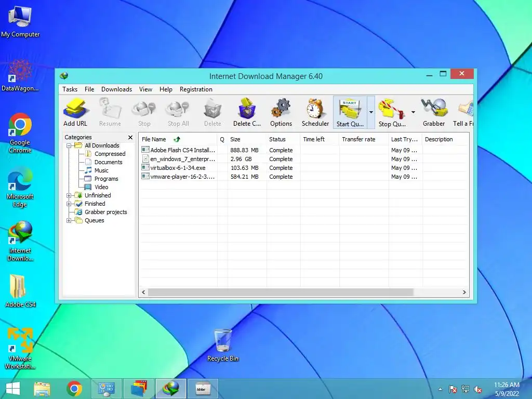Select the Adobe CS4 desktop folder
Image resolution: width=532 pixels, height=399 pixels.
pyautogui.click(x=20, y=291)
